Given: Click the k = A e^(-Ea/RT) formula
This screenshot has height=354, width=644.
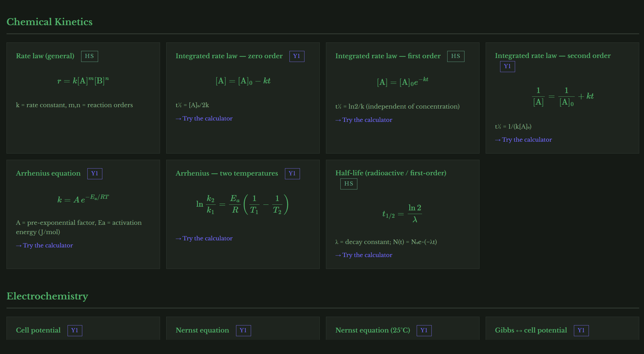Looking at the screenshot, I should (83, 199).
